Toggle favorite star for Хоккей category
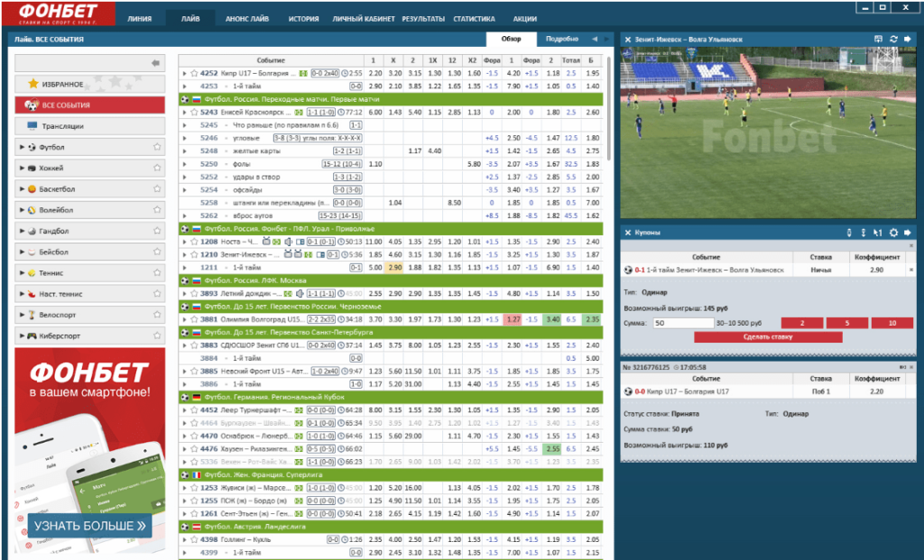This screenshot has width=924, height=560. pos(156,169)
